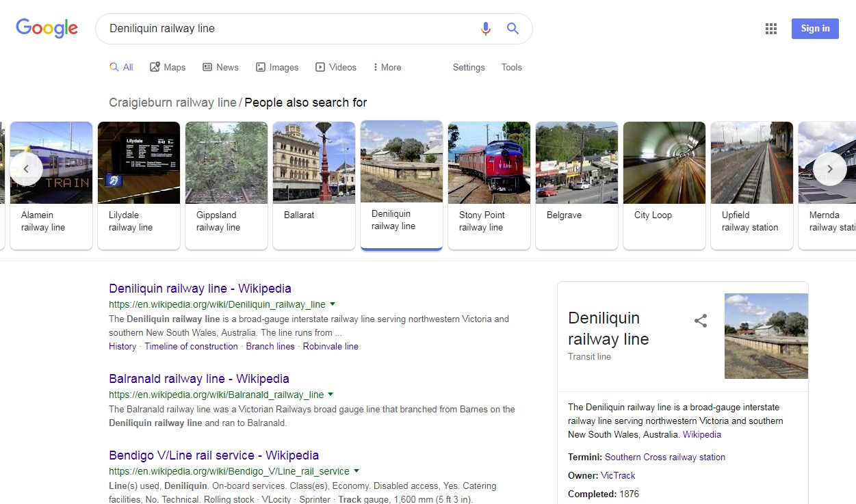Click the 'Completed: 1876' text
The width and height of the screenshot is (856, 504).
click(604, 494)
